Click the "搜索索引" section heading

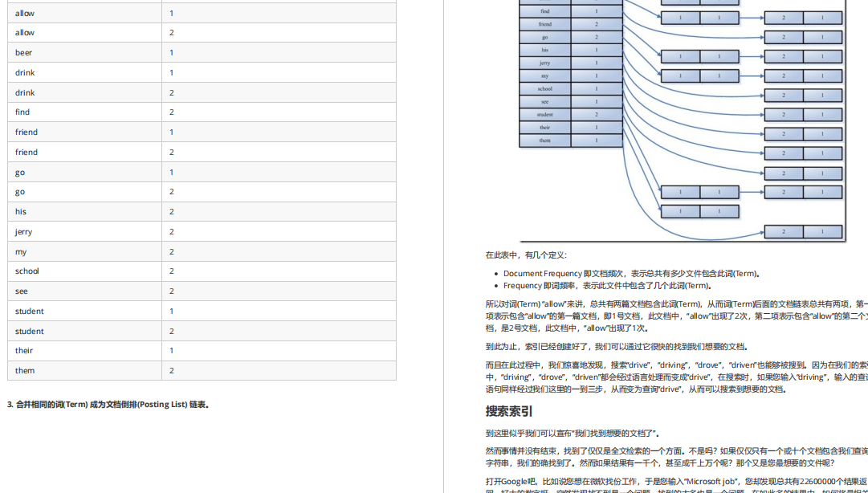click(509, 412)
